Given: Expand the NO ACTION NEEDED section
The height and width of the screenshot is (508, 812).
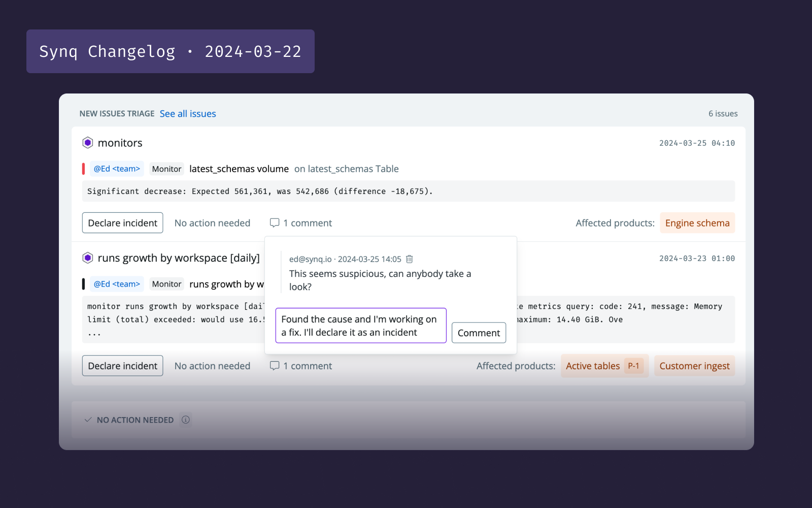Looking at the screenshot, I should (135, 420).
